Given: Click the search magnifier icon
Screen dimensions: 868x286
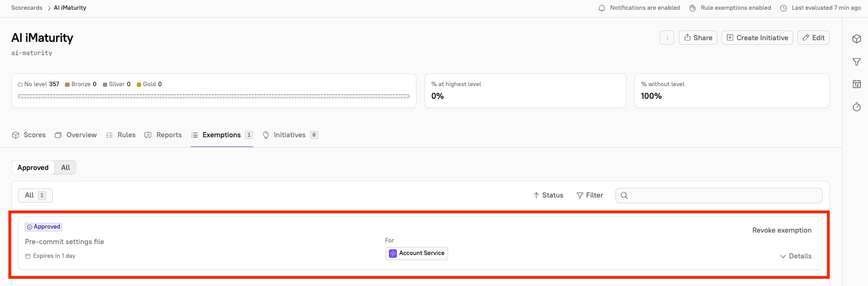Looking at the screenshot, I should pos(624,196).
